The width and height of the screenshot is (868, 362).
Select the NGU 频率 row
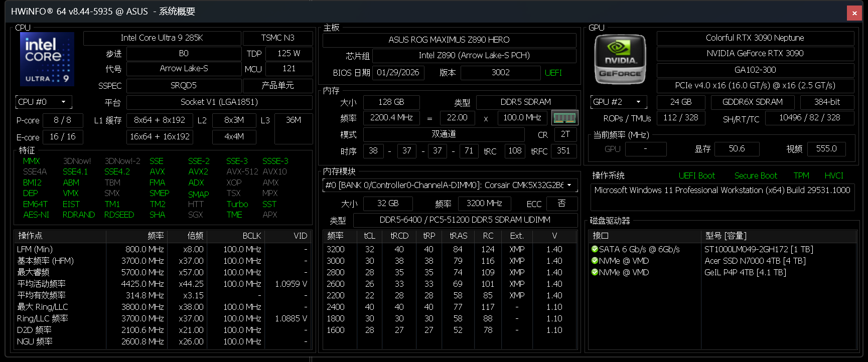click(x=163, y=341)
